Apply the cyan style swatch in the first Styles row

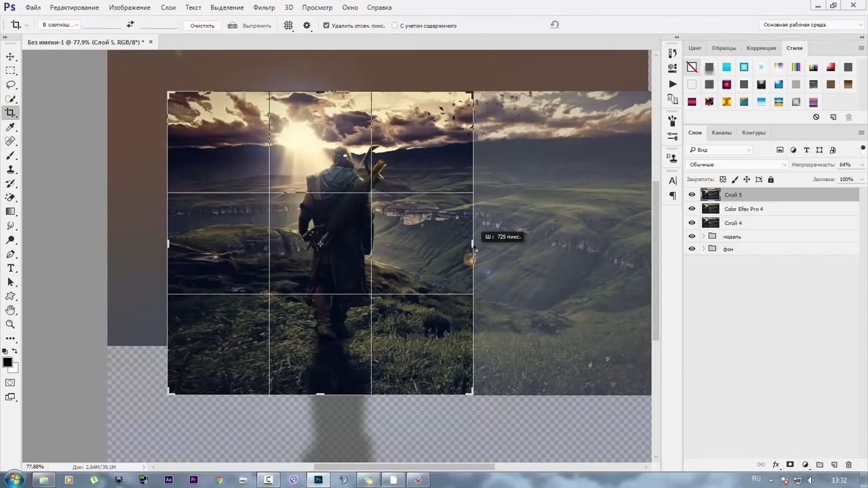tap(726, 67)
